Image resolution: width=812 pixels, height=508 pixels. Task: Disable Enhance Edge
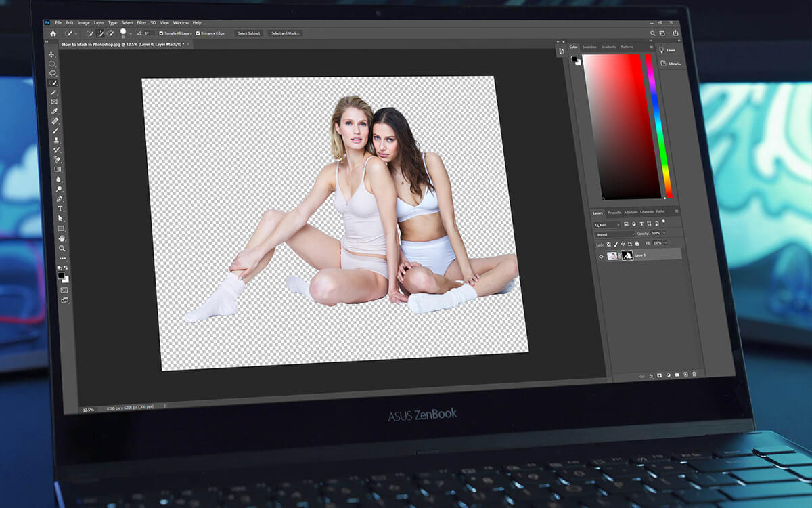tap(198, 33)
